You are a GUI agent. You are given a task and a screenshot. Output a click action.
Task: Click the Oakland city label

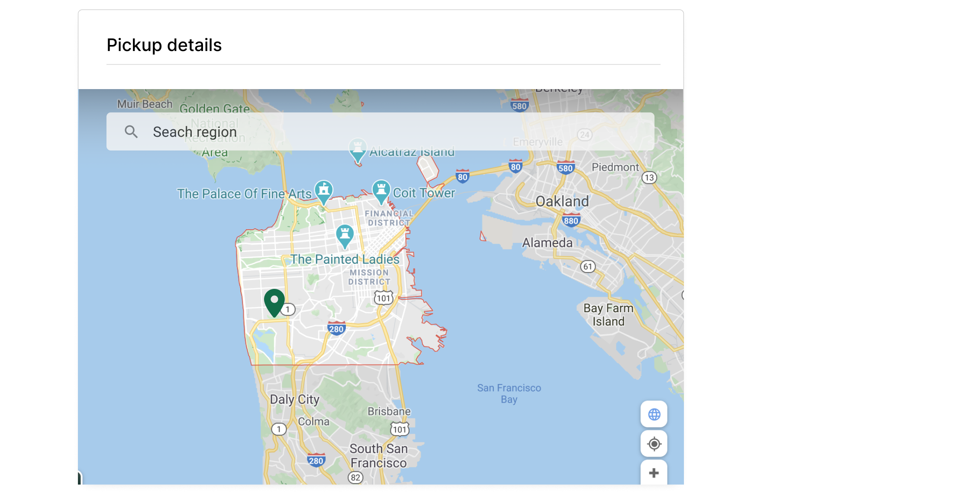point(562,201)
